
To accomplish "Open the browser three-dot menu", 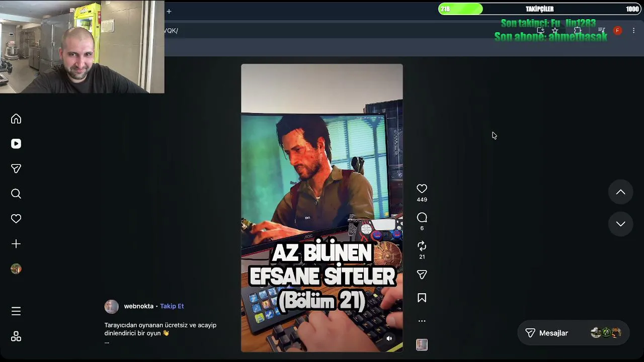I will (x=633, y=31).
